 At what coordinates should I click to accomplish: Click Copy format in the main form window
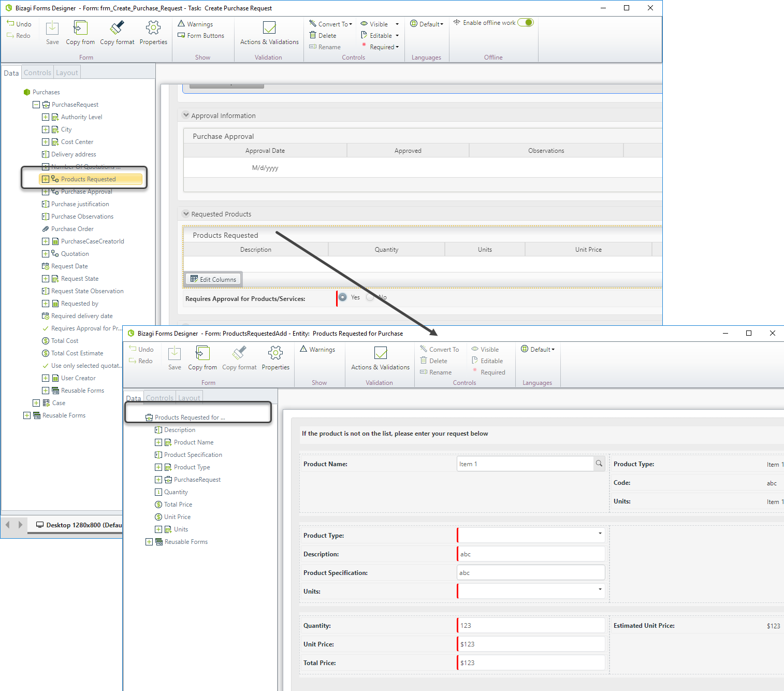117,33
